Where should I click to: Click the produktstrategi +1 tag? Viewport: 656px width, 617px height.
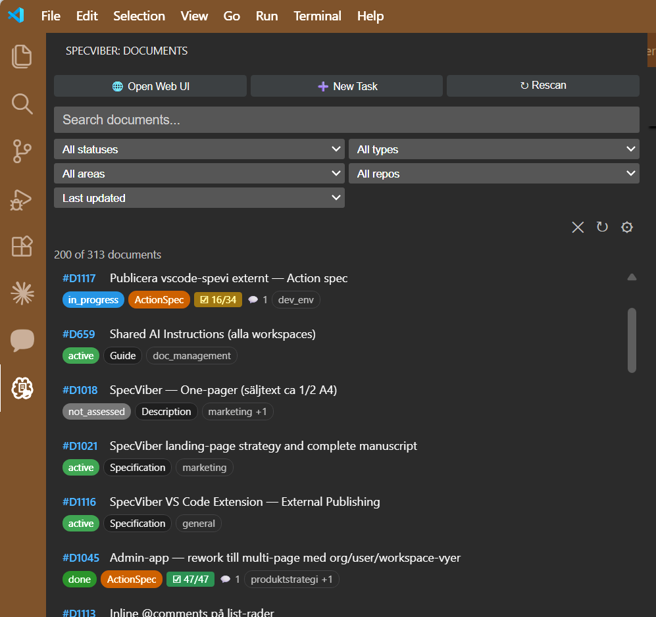click(292, 579)
